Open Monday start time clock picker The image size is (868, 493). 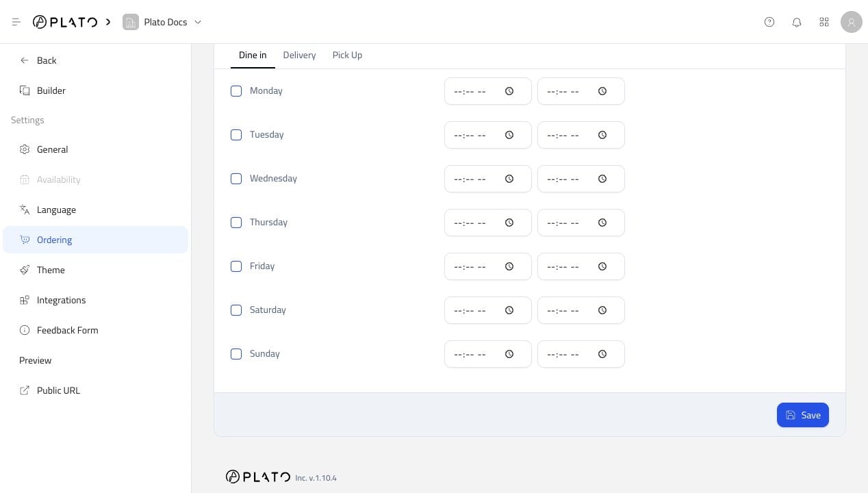pyautogui.click(x=509, y=91)
